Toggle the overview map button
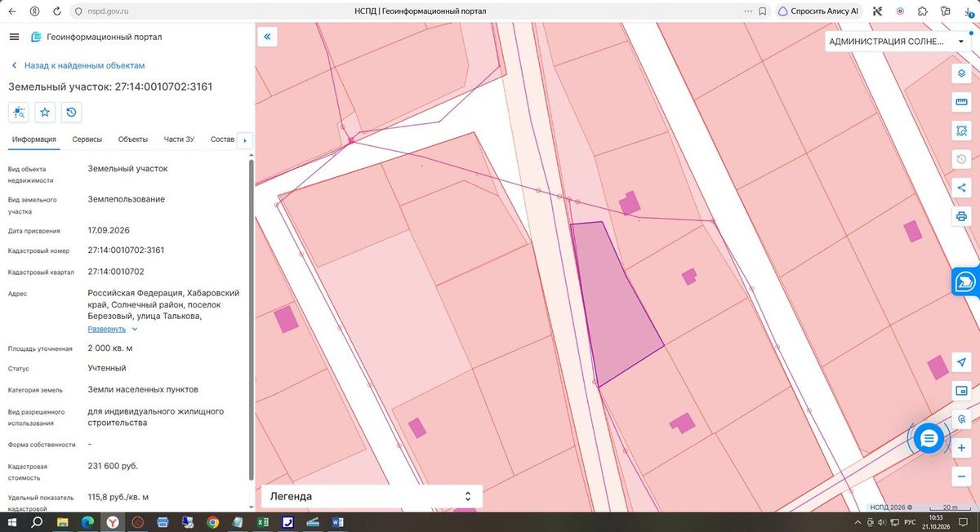 [x=961, y=391]
